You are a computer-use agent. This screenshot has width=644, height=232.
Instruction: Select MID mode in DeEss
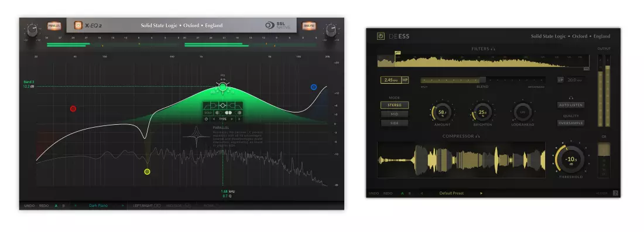[x=395, y=114]
